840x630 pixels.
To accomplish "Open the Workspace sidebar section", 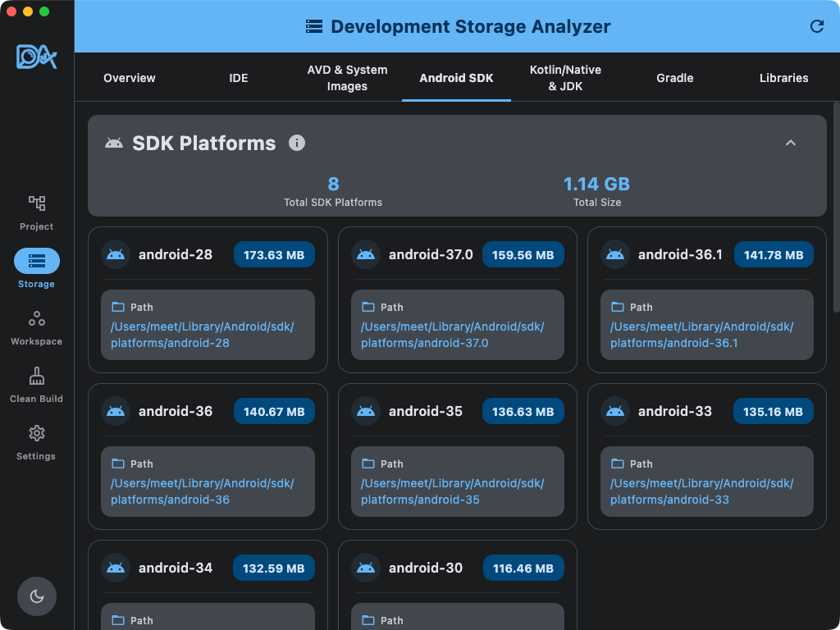I will 36,328.
